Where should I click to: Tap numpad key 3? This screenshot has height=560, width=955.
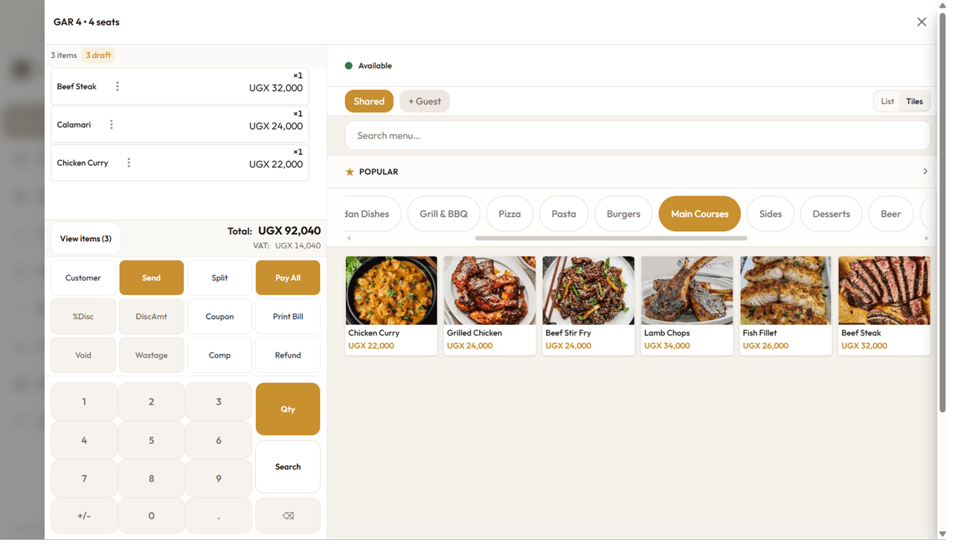coord(219,402)
